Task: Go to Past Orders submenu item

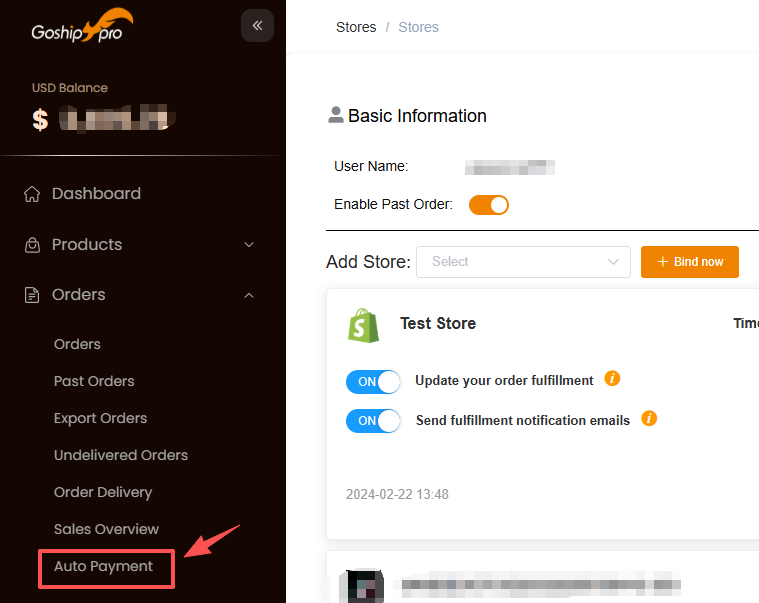Action: (x=94, y=381)
